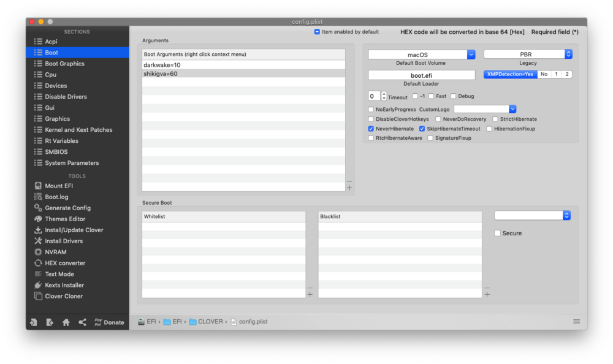Open the NVRAM tool

tap(55, 252)
